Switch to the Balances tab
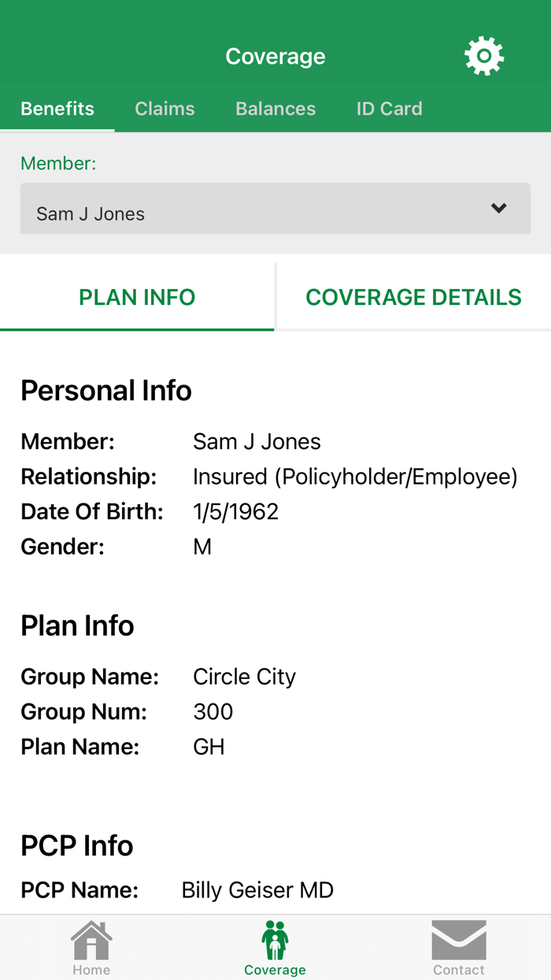The width and height of the screenshot is (551, 980). click(275, 109)
